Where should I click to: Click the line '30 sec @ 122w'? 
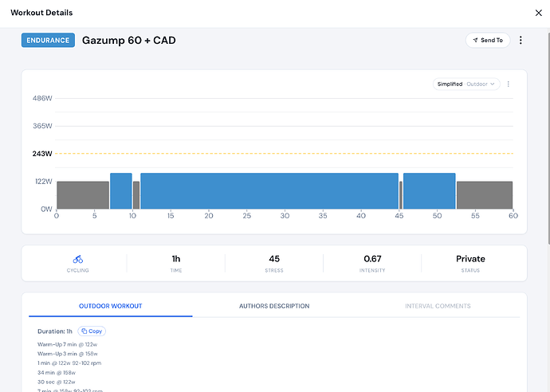[57, 382]
